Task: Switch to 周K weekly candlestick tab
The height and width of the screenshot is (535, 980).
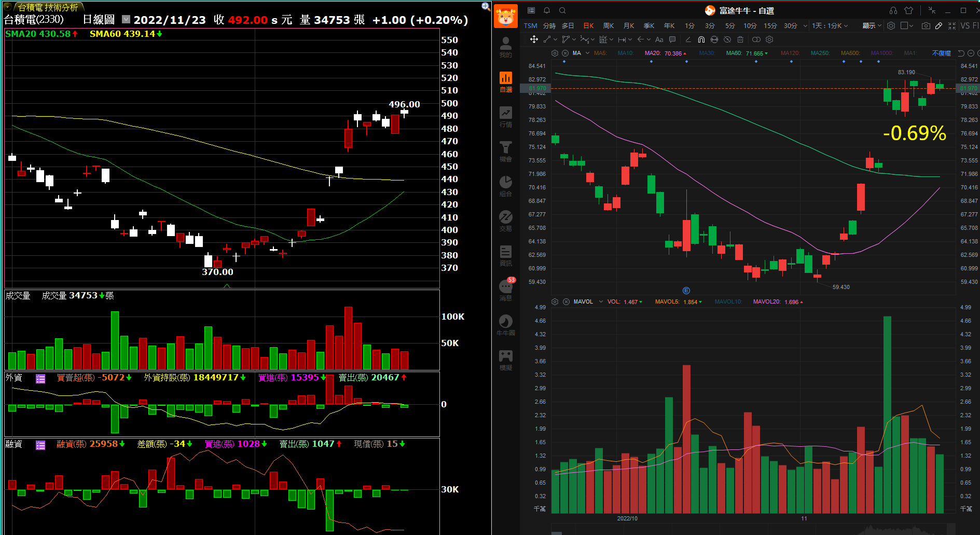Action: pyautogui.click(x=609, y=25)
